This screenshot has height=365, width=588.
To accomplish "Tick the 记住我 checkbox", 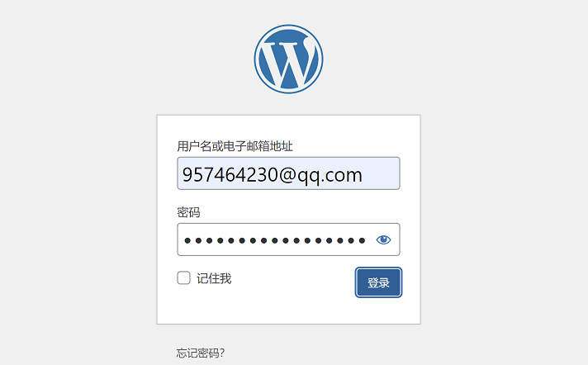I will [x=183, y=278].
